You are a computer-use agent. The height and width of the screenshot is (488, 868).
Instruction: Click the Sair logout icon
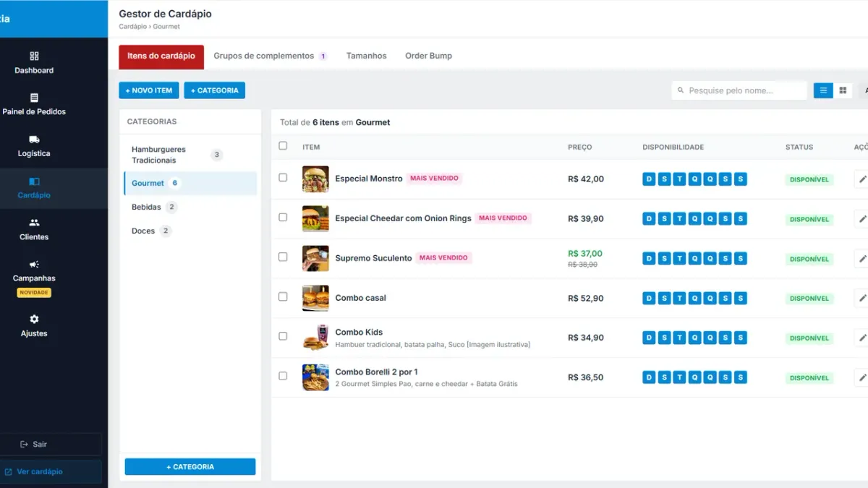coord(24,444)
